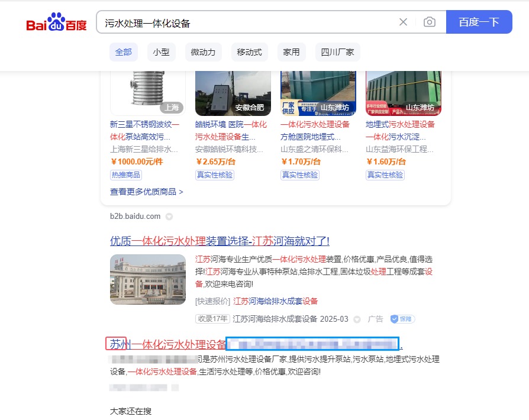529x420 pixels.
Task: Expand 查看更多优质商品 list
Action: [146, 192]
